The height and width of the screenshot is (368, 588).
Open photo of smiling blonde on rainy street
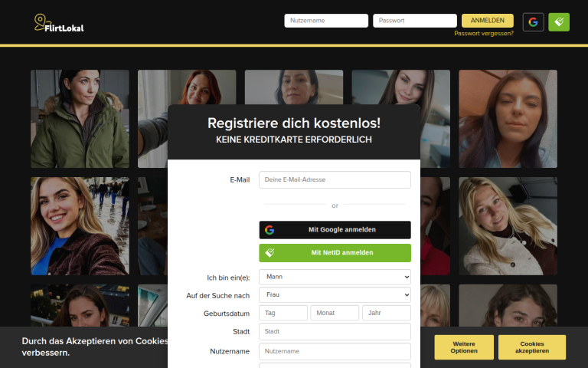tap(80, 226)
